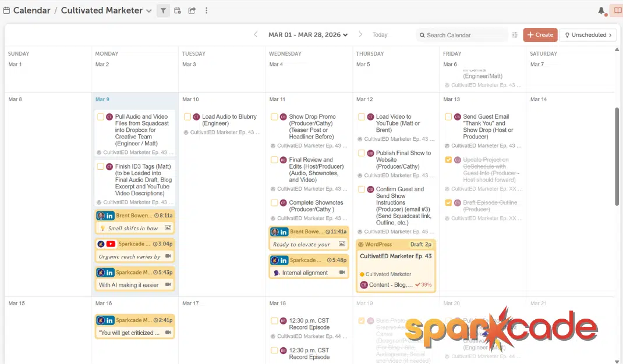Click inside the Search Calendar field
Viewport: 623px width, 364px height.
click(x=460, y=35)
